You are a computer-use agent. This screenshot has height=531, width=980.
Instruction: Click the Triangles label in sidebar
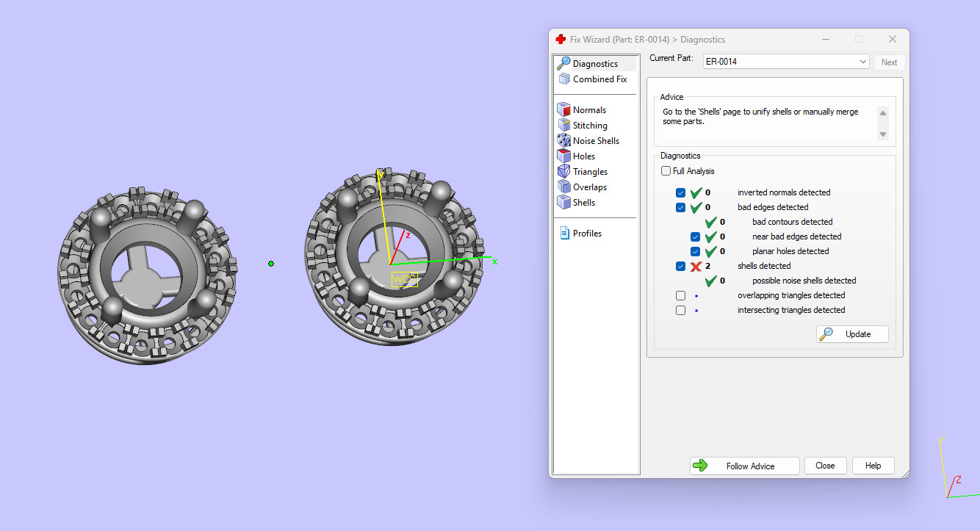590,172
